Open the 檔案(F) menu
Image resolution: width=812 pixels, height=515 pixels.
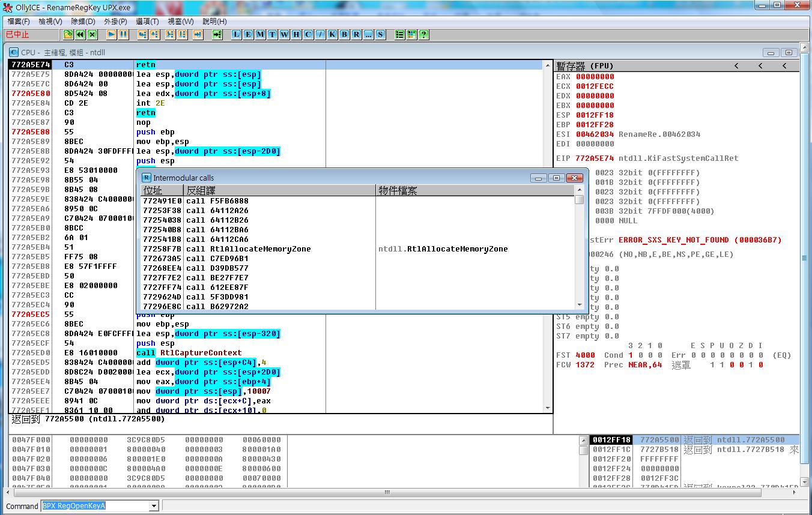[19, 21]
